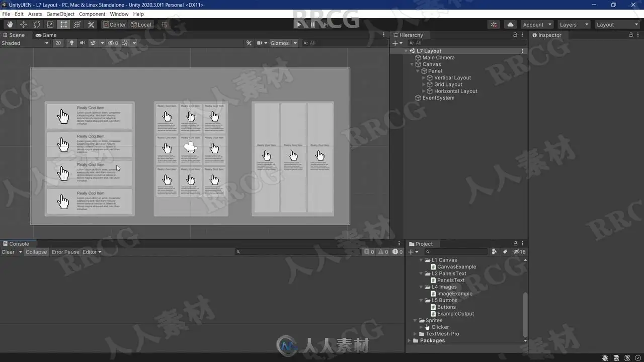Select the Rect tool
The height and width of the screenshot is (362, 644).
point(64,25)
